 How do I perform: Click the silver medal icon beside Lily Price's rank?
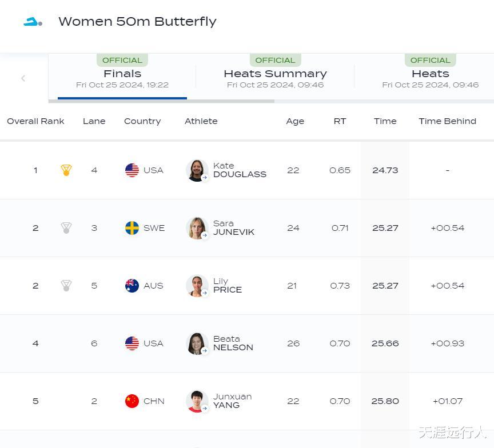click(x=66, y=286)
